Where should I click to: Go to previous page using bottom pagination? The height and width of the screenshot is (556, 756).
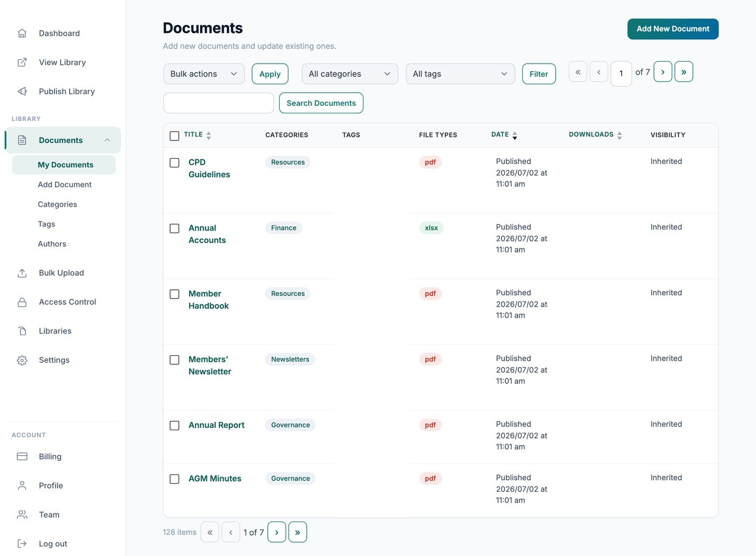tap(231, 532)
